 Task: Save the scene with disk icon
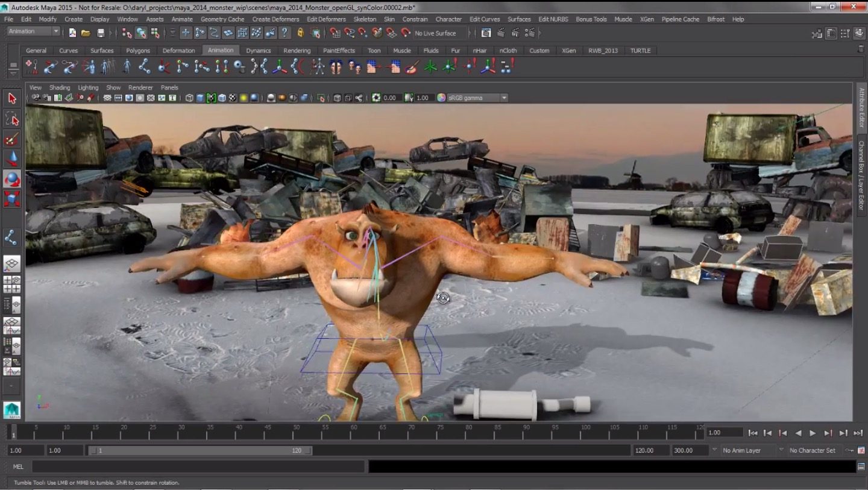pyautogui.click(x=100, y=33)
